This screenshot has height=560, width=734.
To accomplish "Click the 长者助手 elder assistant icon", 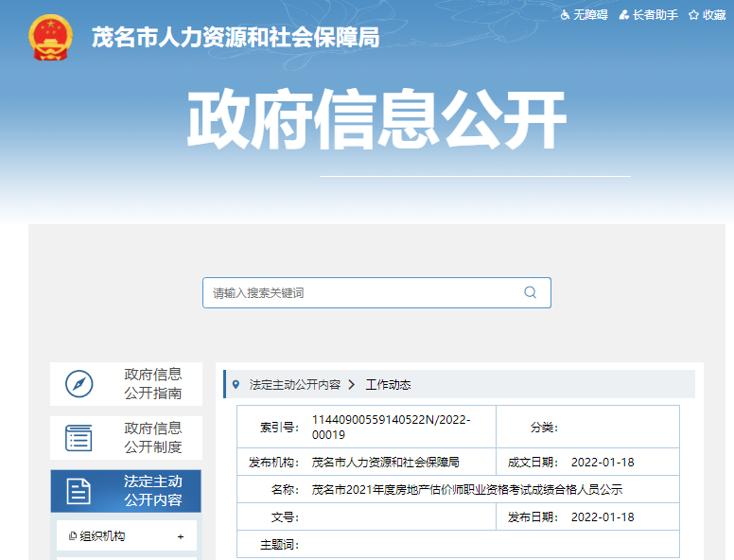I will (x=626, y=15).
